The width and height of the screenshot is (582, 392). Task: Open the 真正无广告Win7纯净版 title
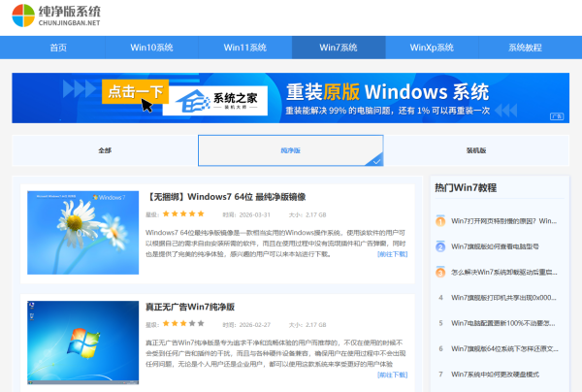point(190,307)
